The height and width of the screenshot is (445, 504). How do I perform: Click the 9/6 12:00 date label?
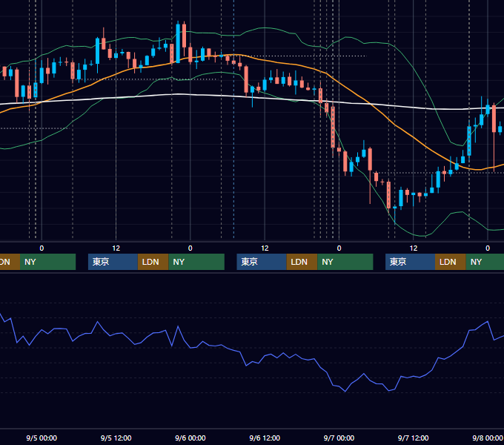point(265,438)
